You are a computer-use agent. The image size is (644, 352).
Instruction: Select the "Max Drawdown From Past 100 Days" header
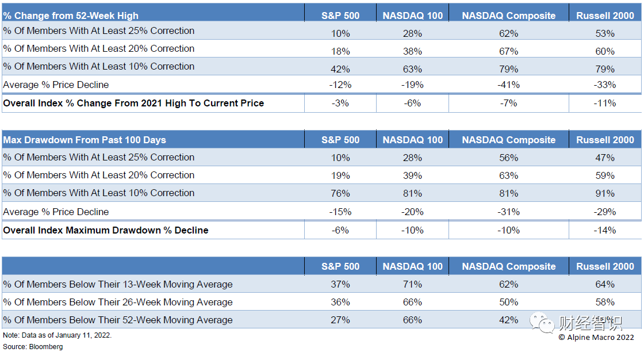tap(85, 140)
